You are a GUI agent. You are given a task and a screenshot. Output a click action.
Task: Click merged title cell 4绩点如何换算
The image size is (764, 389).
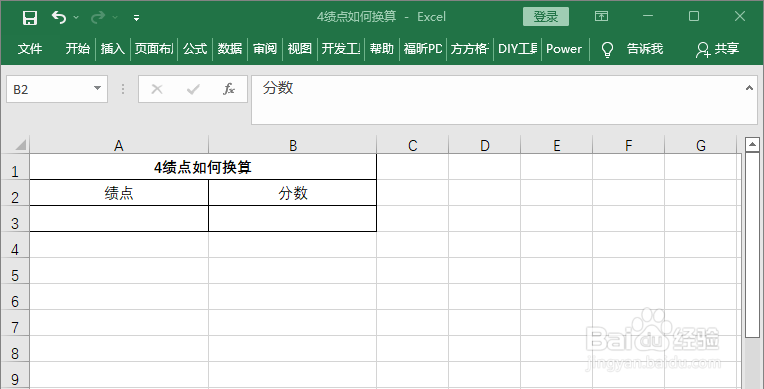(203, 167)
